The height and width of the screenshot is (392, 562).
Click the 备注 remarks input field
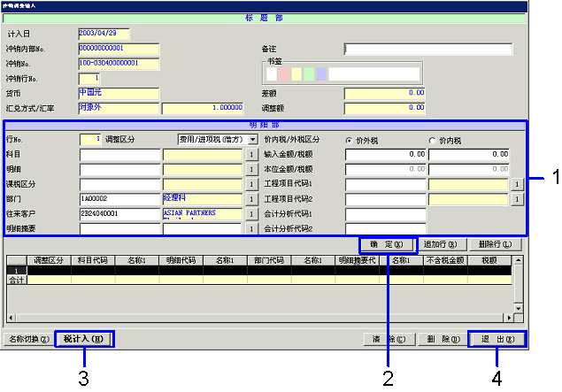coord(428,50)
